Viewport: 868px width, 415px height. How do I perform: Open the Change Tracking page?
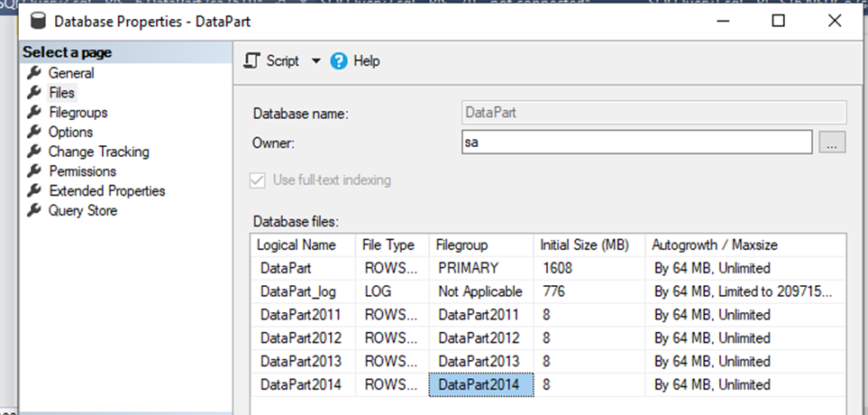98,152
